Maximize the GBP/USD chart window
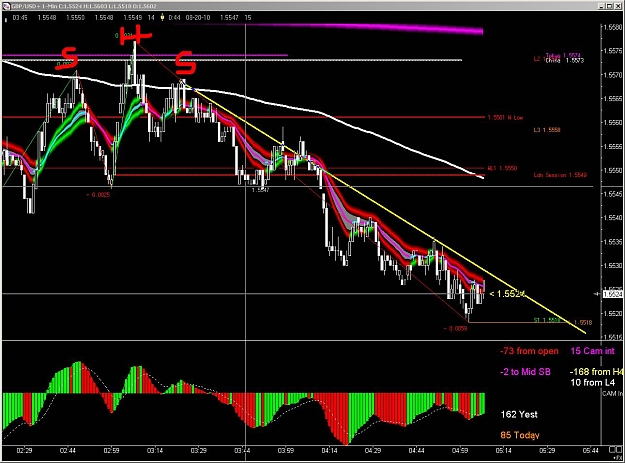Screen dimensions: 625x463 tap(609, 6)
